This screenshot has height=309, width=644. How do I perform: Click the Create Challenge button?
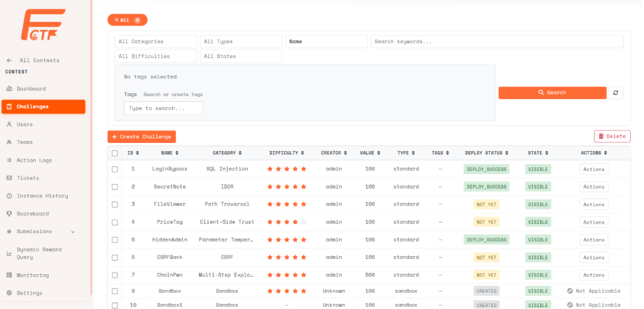click(x=142, y=137)
